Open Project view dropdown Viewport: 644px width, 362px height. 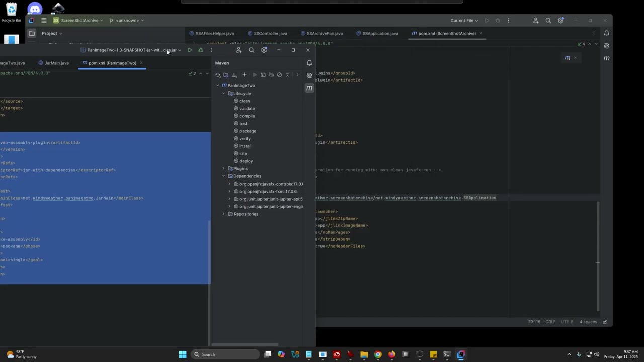(x=52, y=33)
